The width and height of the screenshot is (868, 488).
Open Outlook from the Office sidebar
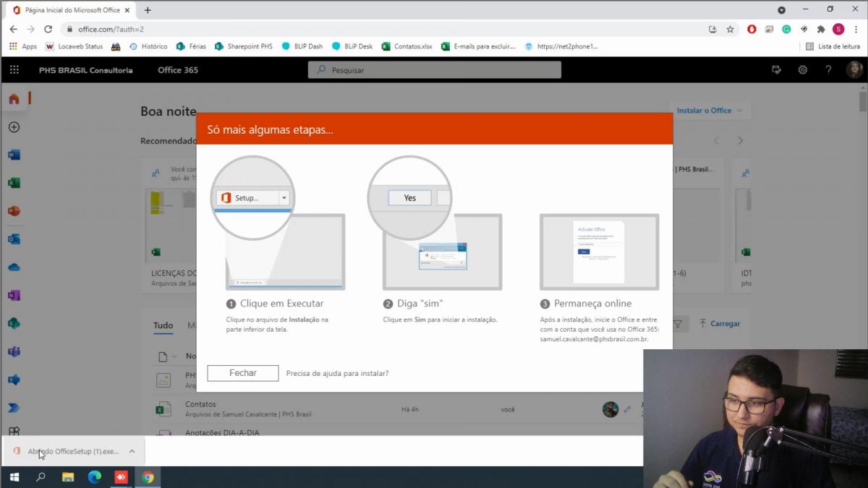(x=14, y=239)
